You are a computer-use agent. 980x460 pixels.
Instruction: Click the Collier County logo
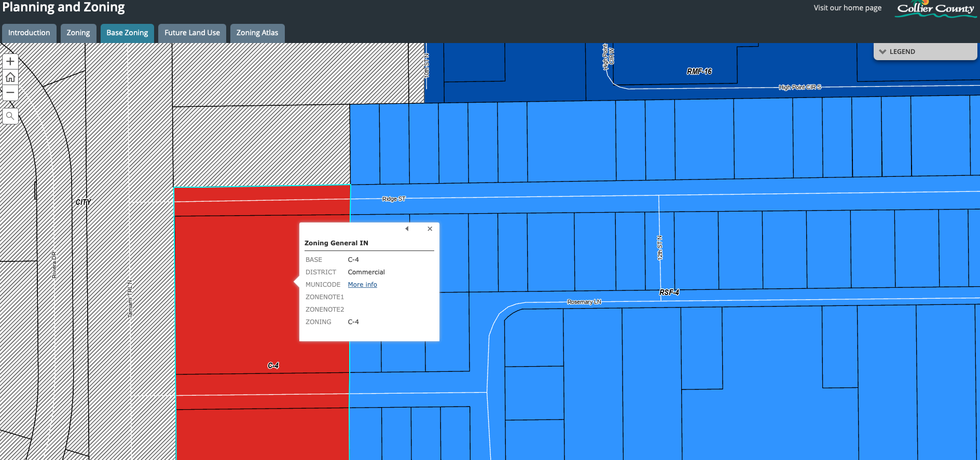(x=935, y=9)
